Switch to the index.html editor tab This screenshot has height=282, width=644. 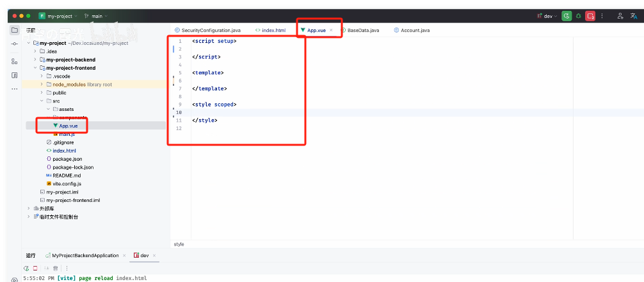pos(270,30)
